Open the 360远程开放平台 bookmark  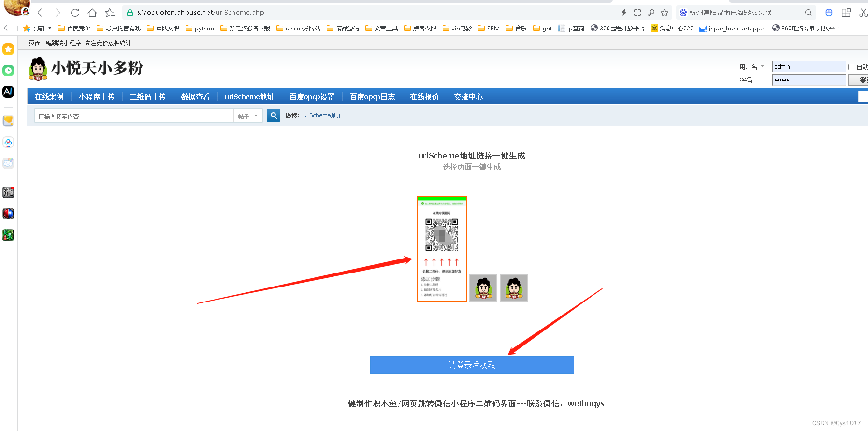coord(618,28)
